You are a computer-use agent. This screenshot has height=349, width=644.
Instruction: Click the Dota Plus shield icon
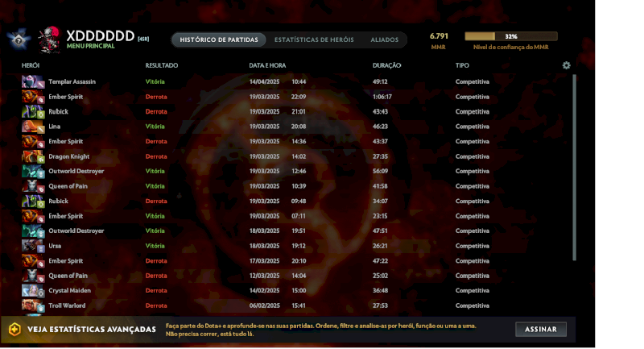(x=14, y=330)
